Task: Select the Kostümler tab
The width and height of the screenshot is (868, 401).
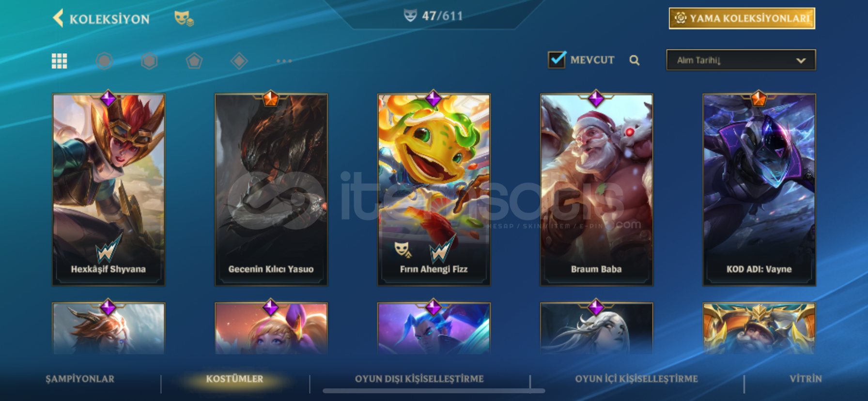Action: [235, 379]
